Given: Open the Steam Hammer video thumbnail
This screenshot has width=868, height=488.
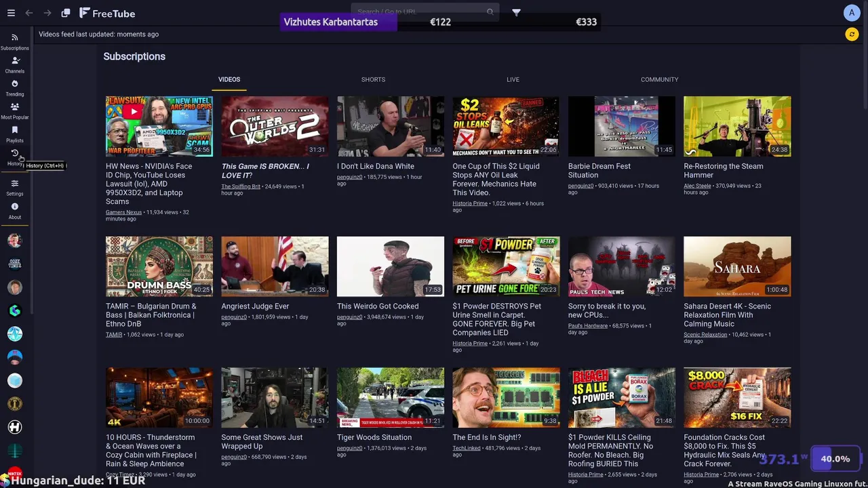Looking at the screenshot, I should [x=737, y=126].
